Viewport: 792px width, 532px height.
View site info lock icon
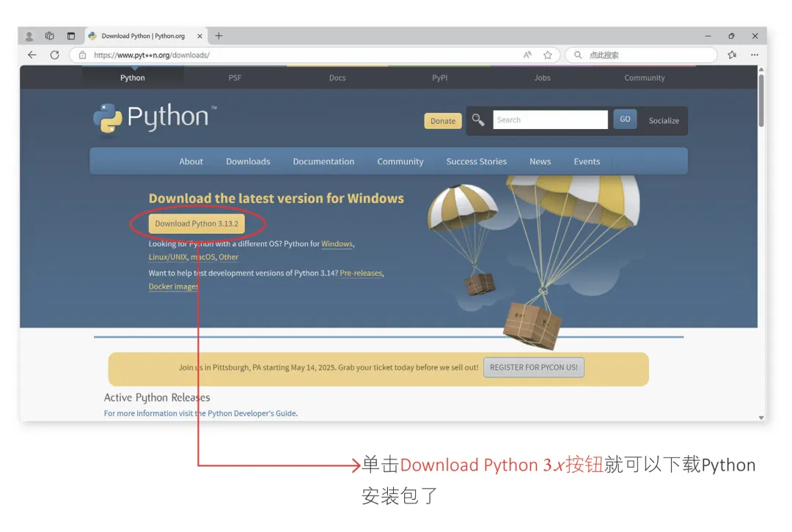click(x=82, y=55)
